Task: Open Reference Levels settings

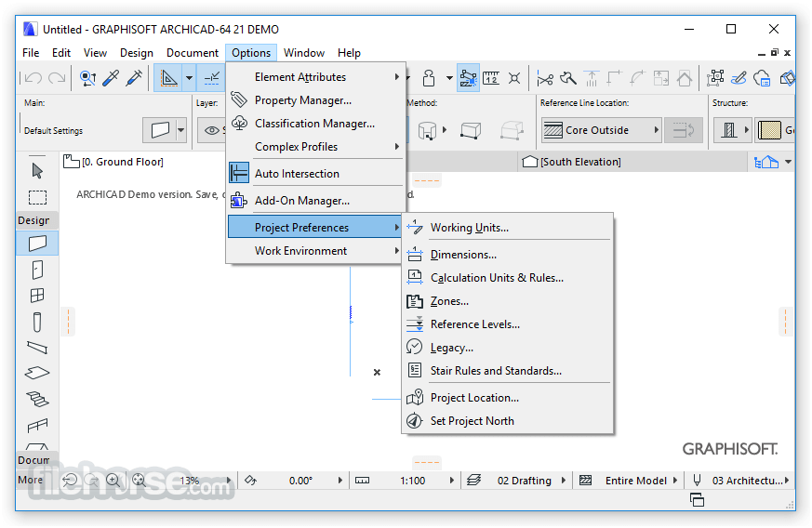Action: [x=508, y=324]
